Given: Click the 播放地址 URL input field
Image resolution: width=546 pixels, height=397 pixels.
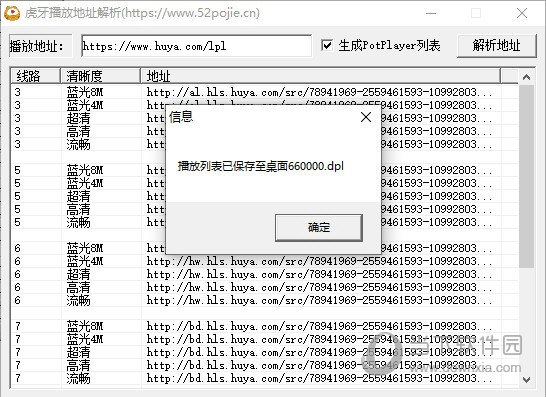Looking at the screenshot, I should pyautogui.click(x=196, y=46).
